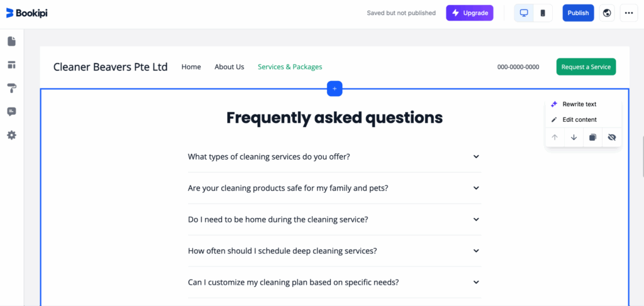Add a new section with the plus button
This screenshot has width=644, height=306.
coord(335,89)
